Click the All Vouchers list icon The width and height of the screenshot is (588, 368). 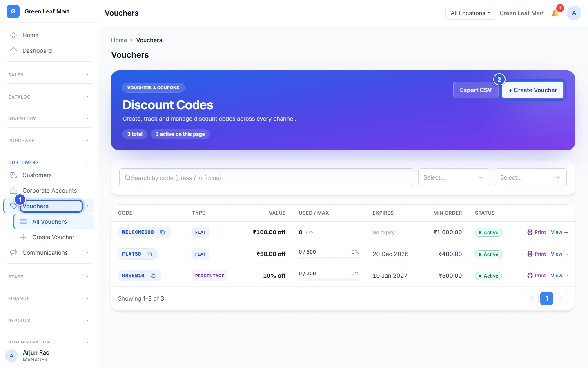click(x=23, y=222)
